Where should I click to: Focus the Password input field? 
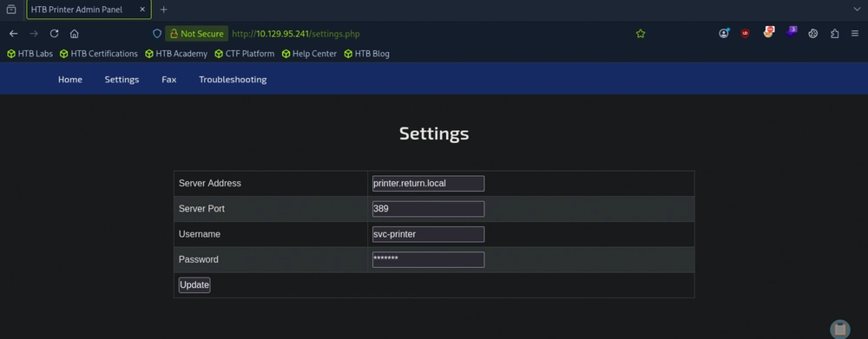coord(428,260)
